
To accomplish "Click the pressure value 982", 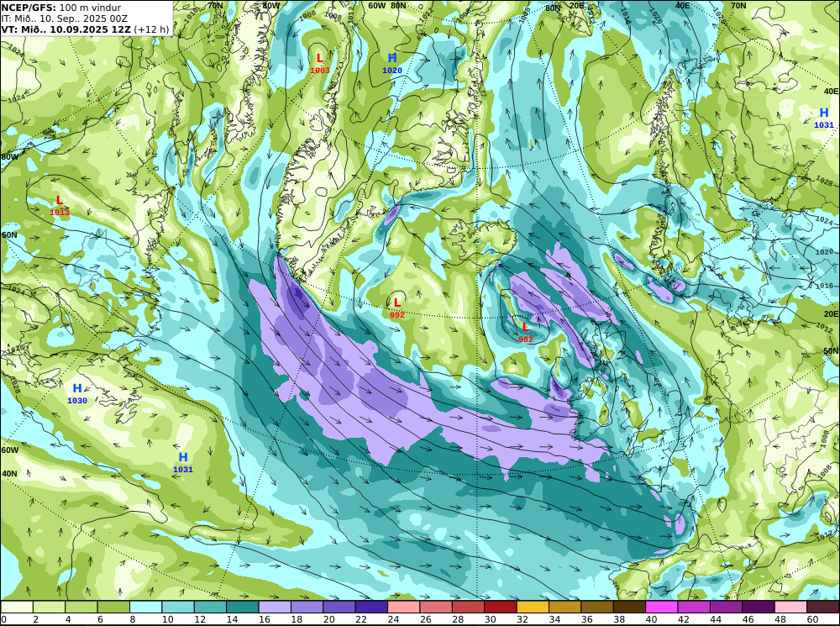I will (x=526, y=339).
